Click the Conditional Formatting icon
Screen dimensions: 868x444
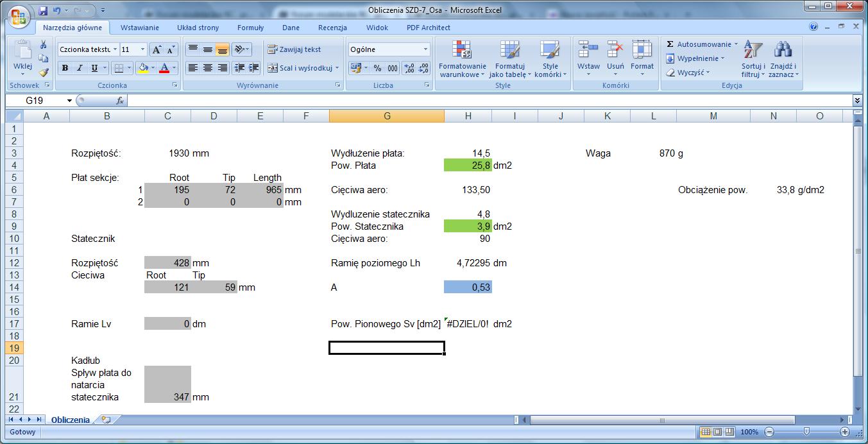(462, 50)
